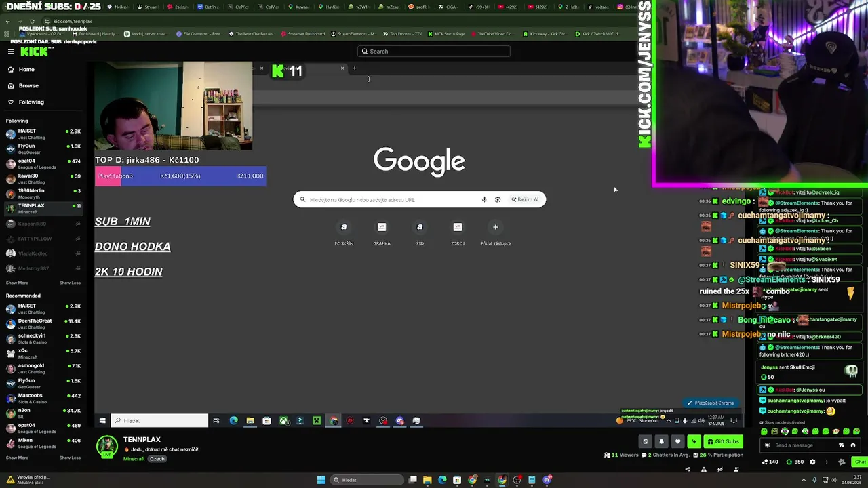Click the Gift Subs button

tap(722, 441)
